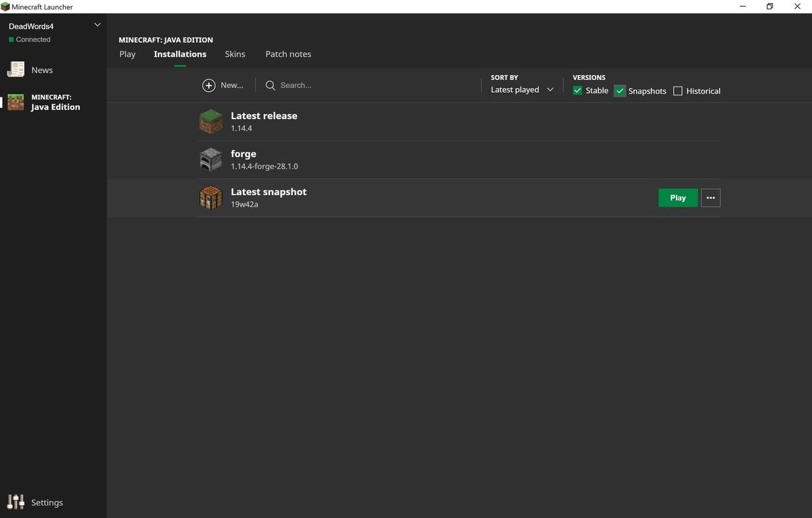
Task: Click the forge furnace icon
Action: [210, 160]
